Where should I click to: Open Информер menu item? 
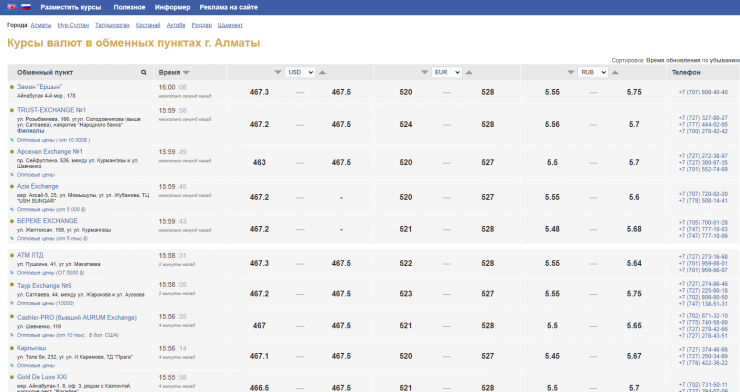pyautogui.click(x=172, y=7)
